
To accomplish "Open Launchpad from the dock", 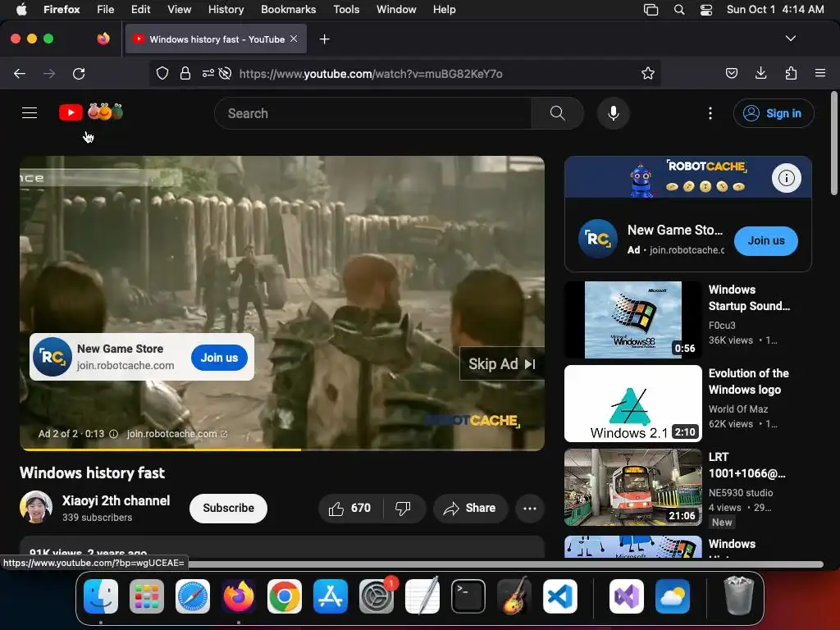I will pos(147,596).
